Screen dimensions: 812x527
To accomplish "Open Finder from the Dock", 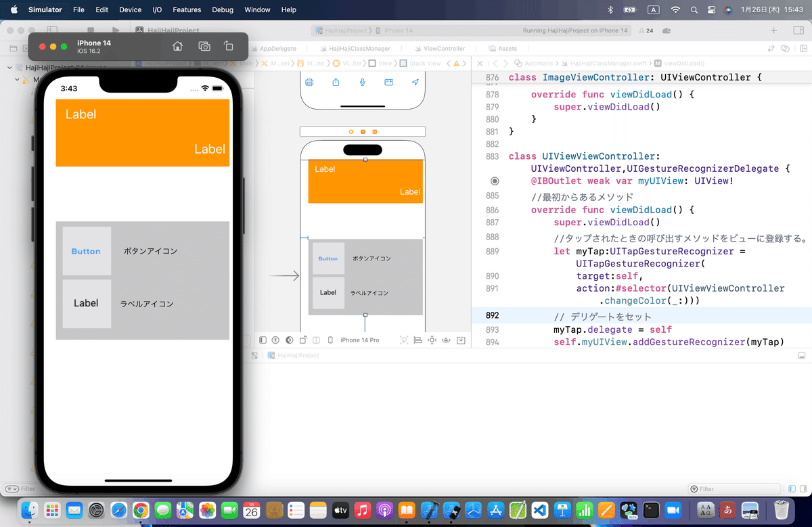I will 30,510.
